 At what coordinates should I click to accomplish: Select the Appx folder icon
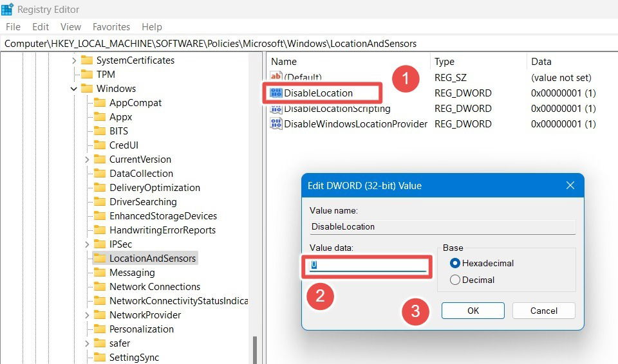pyautogui.click(x=100, y=117)
